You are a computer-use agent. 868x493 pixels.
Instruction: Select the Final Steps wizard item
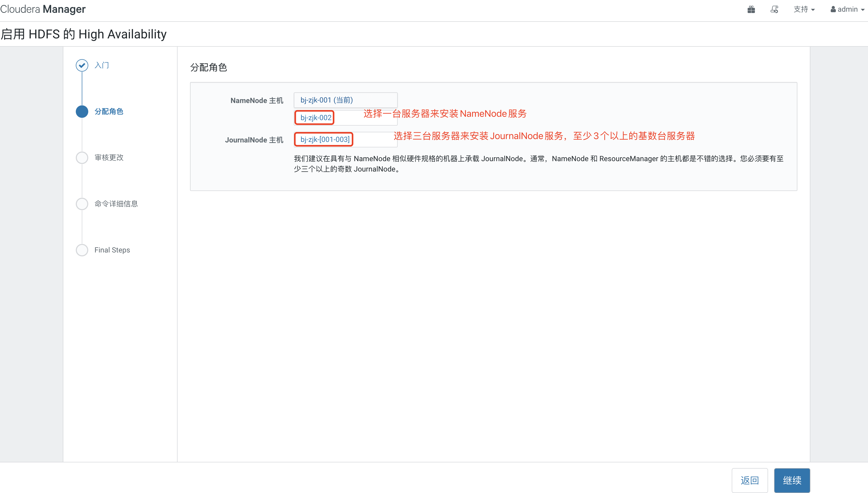pyautogui.click(x=112, y=250)
